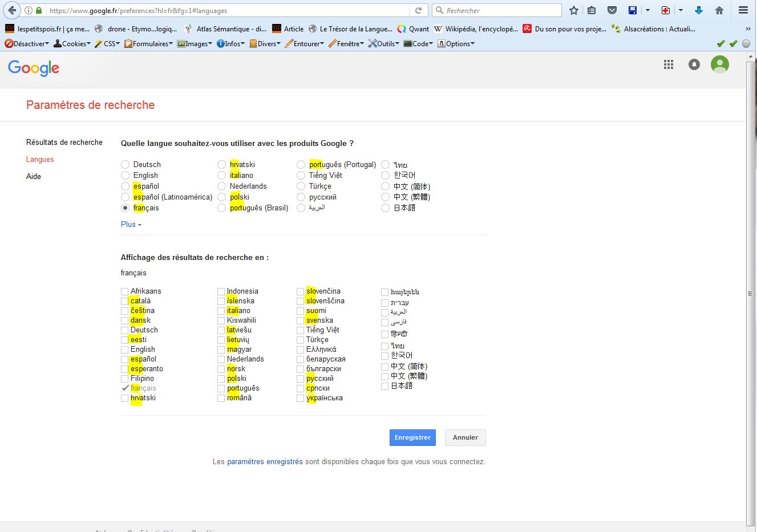Click the Enregistrer button

(x=412, y=438)
